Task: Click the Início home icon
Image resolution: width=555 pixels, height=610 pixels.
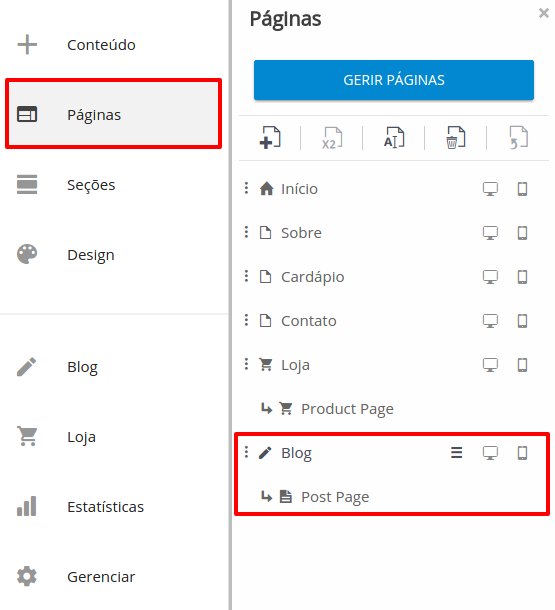Action: (266, 189)
